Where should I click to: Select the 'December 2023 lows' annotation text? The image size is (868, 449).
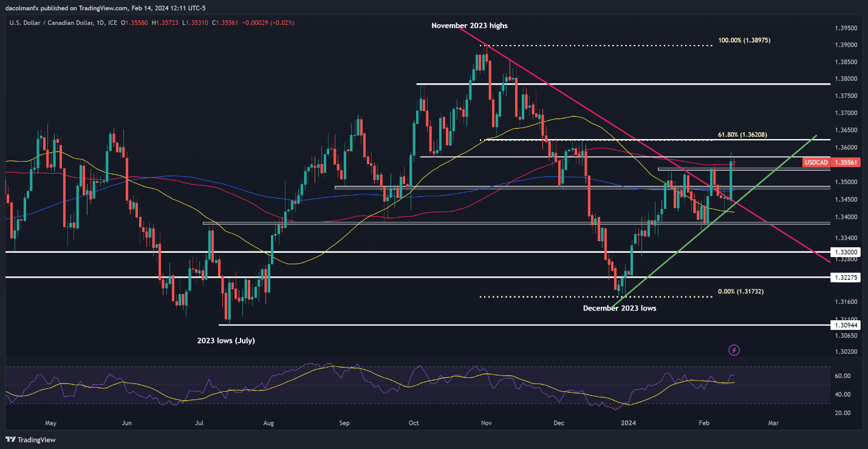[x=620, y=308]
